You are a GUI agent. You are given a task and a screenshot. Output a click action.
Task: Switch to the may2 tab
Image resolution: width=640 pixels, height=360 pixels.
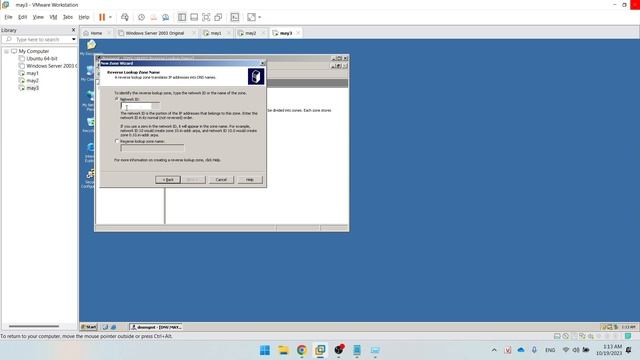(250, 33)
